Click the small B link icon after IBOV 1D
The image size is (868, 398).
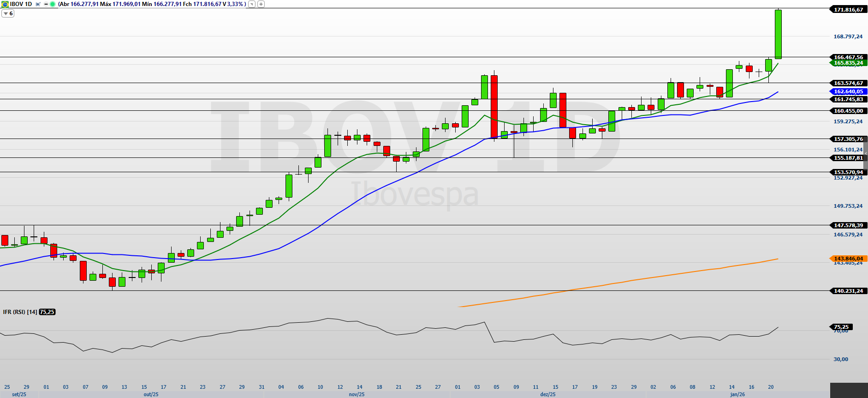click(x=38, y=4)
